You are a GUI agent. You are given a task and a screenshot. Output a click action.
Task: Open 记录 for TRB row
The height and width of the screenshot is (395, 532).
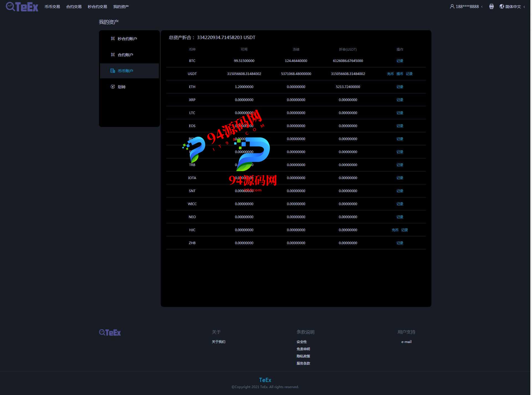click(x=400, y=165)
